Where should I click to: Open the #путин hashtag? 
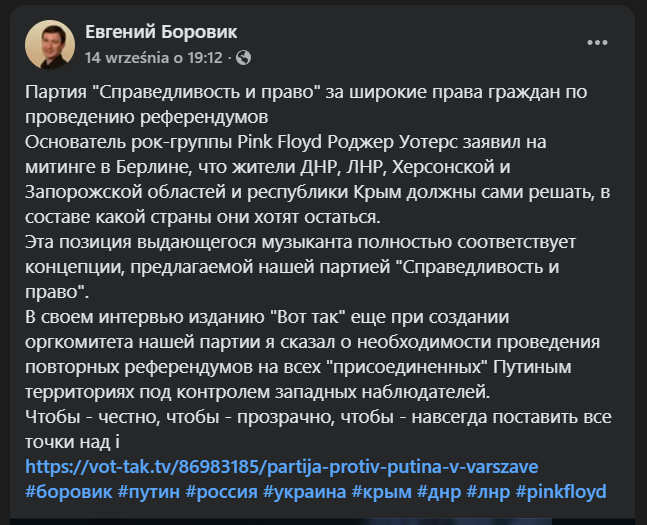tap(149, 492)
